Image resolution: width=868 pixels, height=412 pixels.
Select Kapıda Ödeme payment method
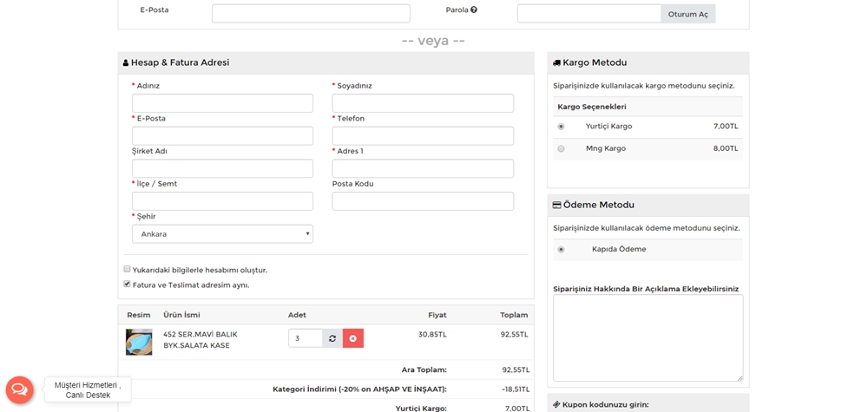click(561, 250)
